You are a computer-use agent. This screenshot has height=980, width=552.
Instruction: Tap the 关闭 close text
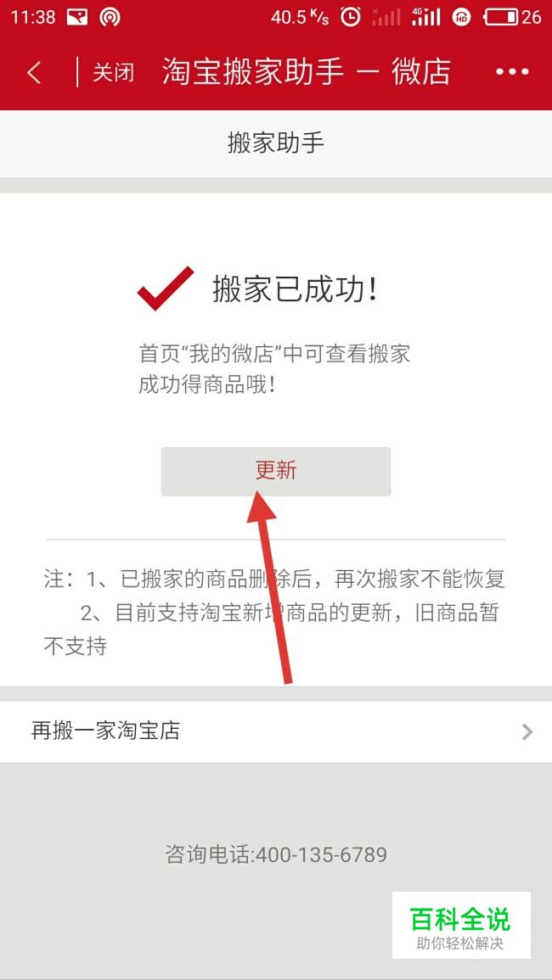pos(113,72)
